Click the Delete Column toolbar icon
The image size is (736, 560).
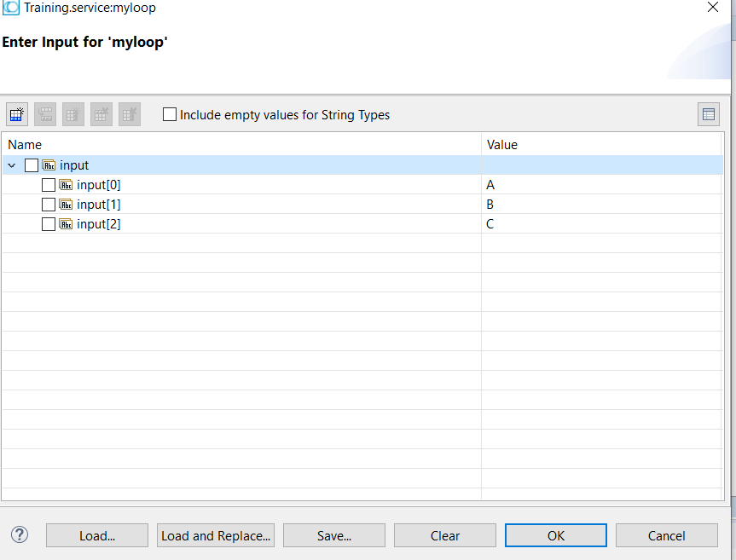pyautogui.click(x=130, y=114)
